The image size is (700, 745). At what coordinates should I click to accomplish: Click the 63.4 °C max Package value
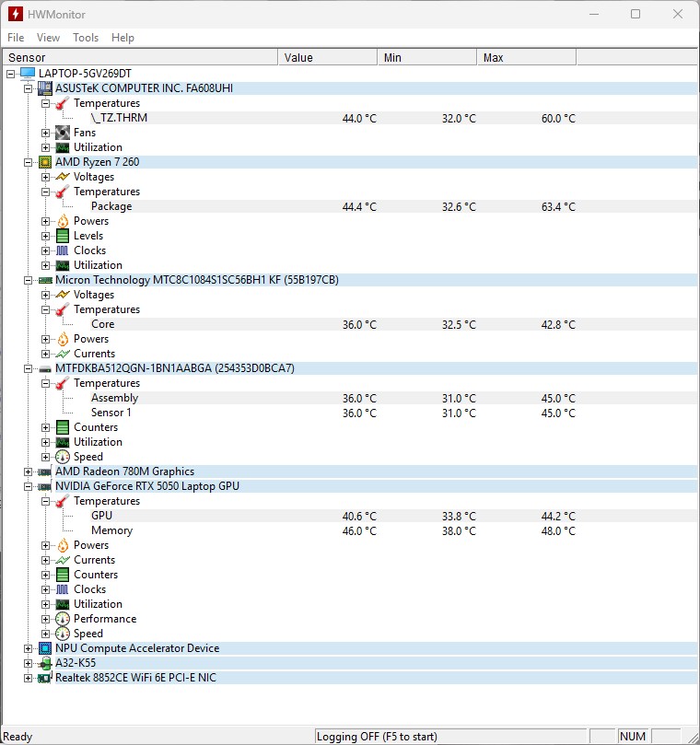[558, 206]
